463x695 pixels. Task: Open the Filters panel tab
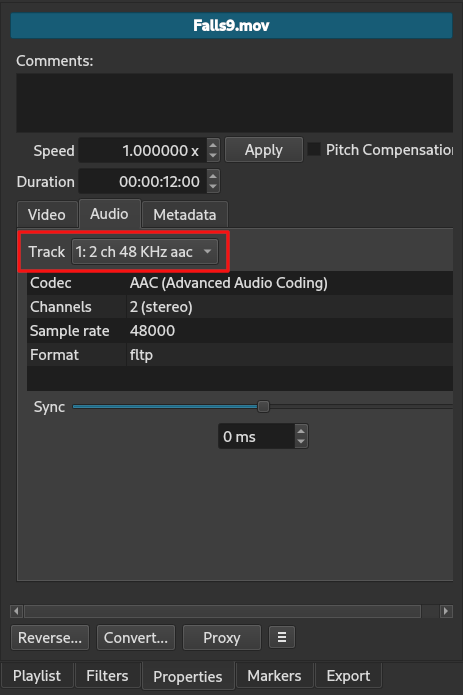tap(107, 675)
